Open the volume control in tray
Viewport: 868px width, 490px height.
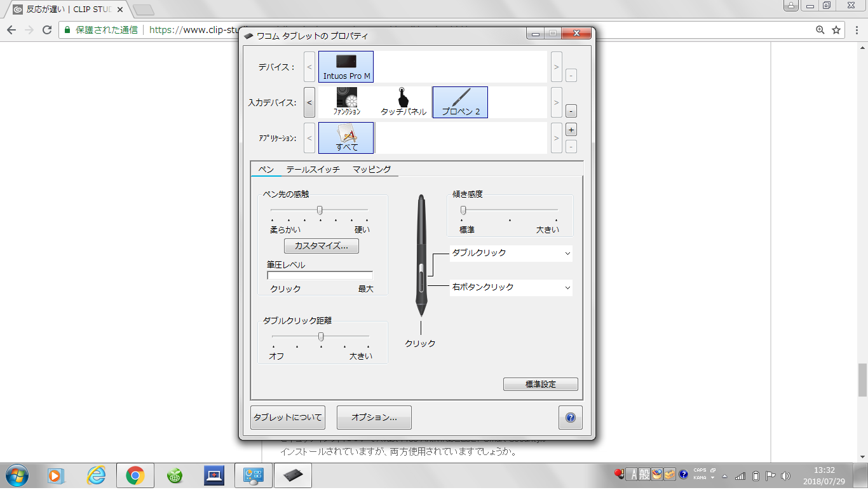click(x=785, y=475)
